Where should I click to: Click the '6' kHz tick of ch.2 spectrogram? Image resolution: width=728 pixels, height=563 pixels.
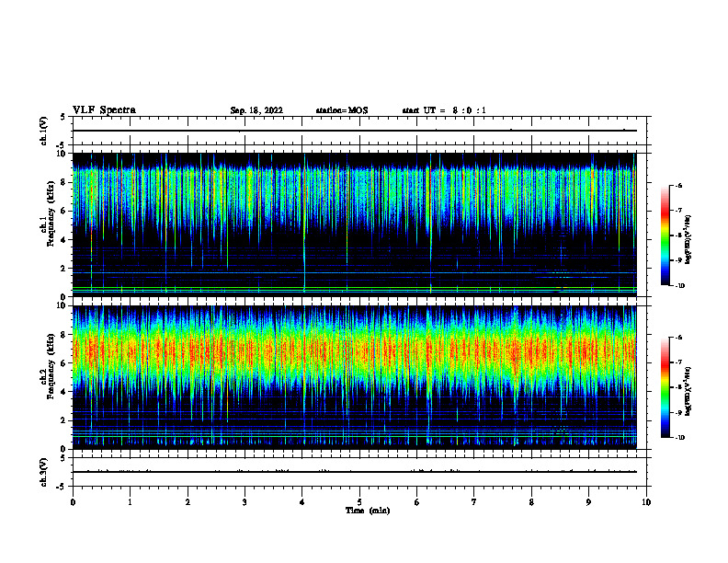(x=64, y=363)
